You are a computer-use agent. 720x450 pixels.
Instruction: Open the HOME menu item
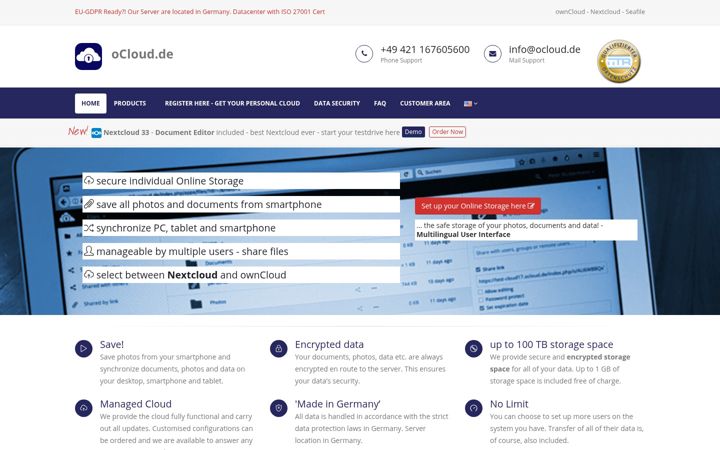[x=90, y=103]
